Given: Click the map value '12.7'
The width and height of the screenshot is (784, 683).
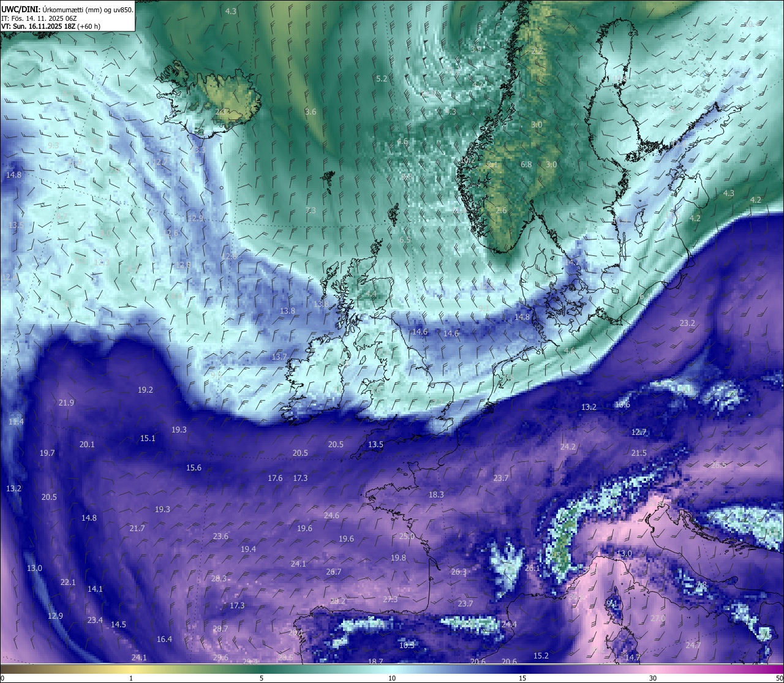Looking at the screenshot, I should pos(639,432).
